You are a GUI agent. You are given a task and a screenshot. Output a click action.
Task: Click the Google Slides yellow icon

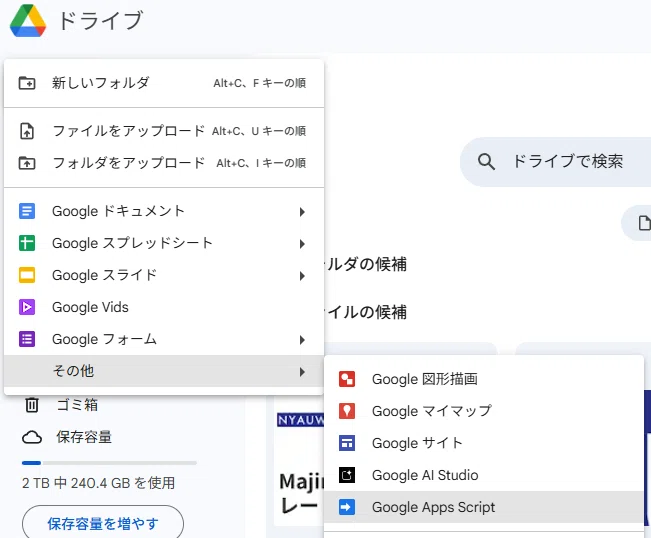point(27,275)
